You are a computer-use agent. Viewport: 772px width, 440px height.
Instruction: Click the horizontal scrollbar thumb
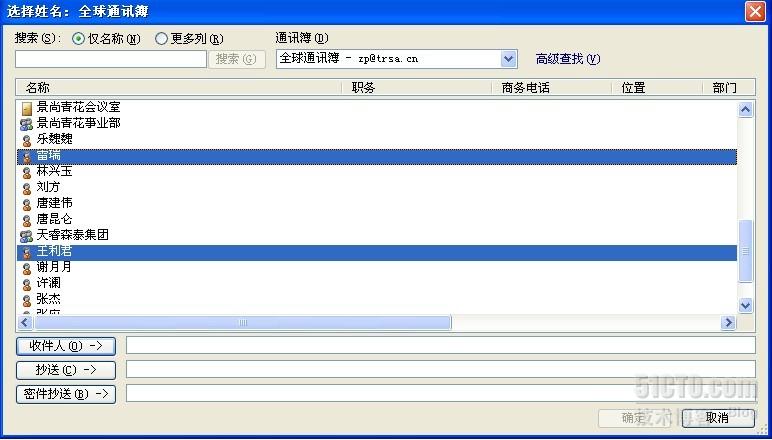(x=242, y=323)
